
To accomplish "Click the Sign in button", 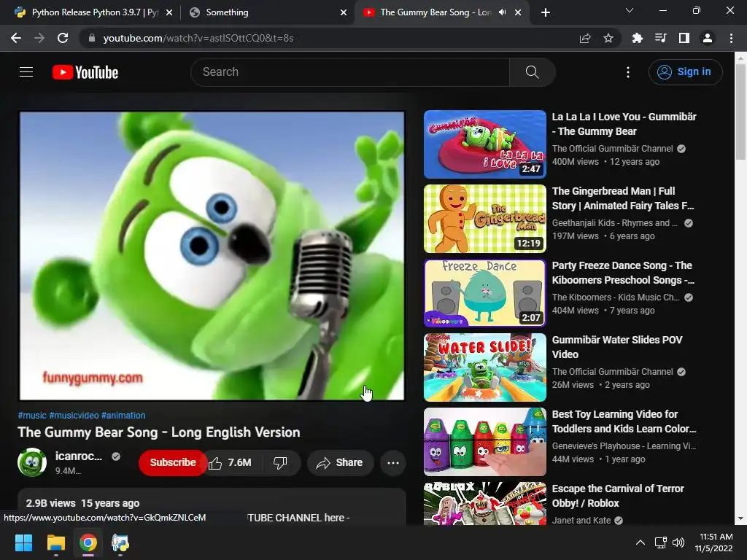I will (x=685, y=72).
